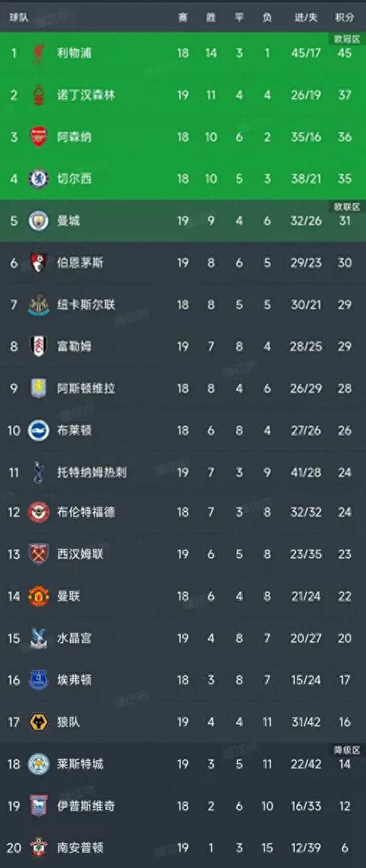Click the Manchester City crest

(38, 221)
